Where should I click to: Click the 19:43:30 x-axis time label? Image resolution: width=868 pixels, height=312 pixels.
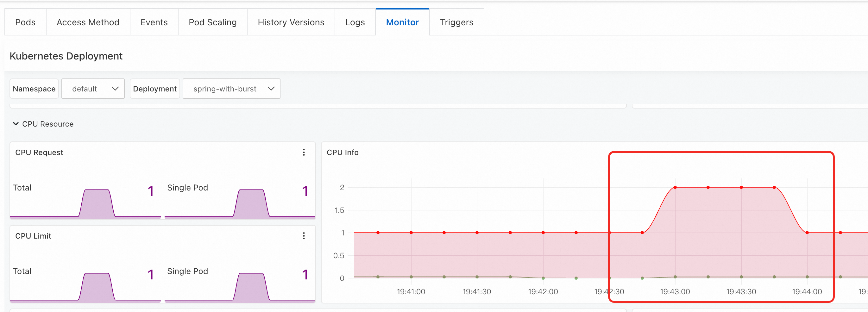[741, 291]
